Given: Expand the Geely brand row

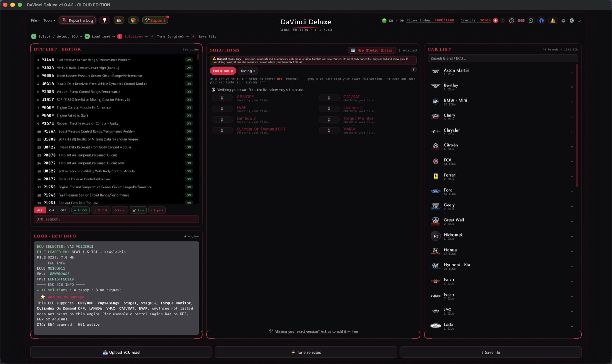Looking at the screenshot, I should tap(503, 206).
